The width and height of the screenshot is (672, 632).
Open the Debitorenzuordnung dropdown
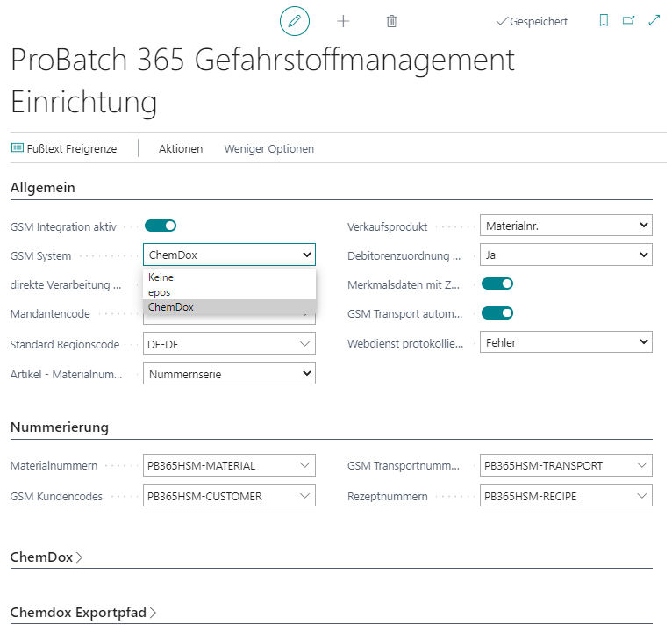point(566,255)
